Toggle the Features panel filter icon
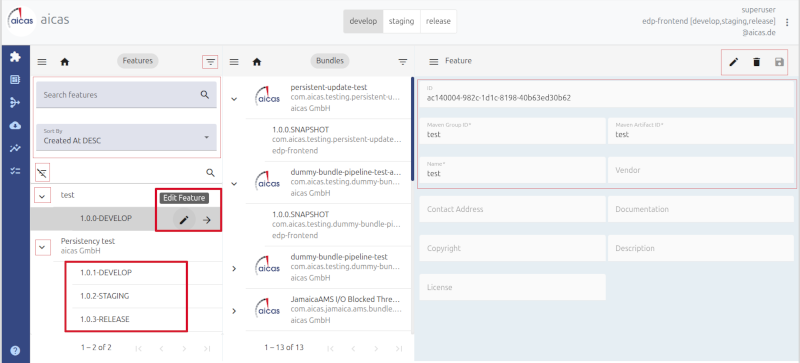The image size is (800, 363). pos(210,62)
